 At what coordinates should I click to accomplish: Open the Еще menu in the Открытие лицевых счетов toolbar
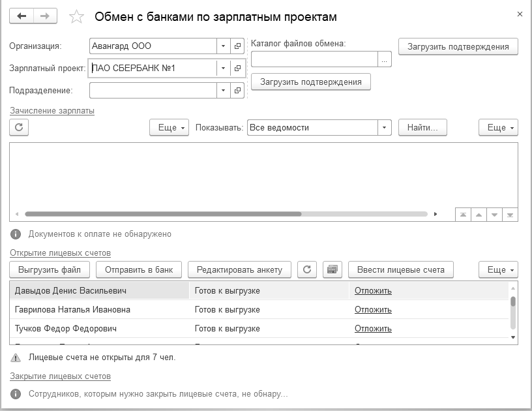point(498,270)
